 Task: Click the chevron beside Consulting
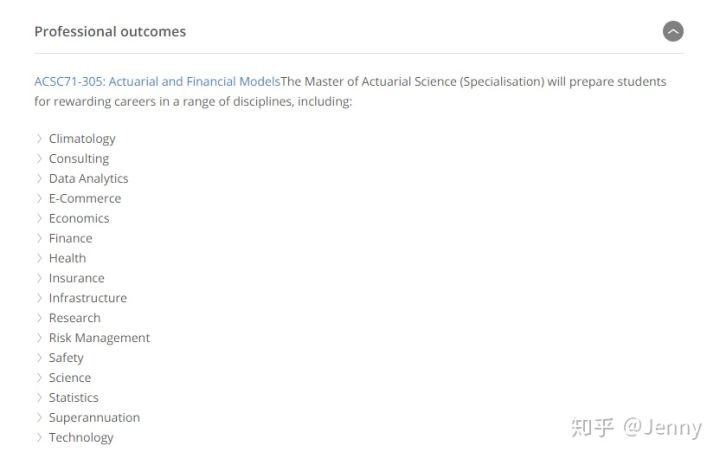tap(39, 158)
